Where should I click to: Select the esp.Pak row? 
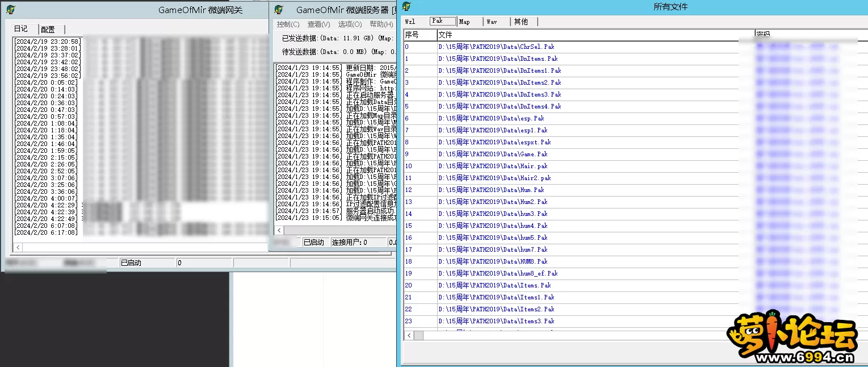coord(635,118)
